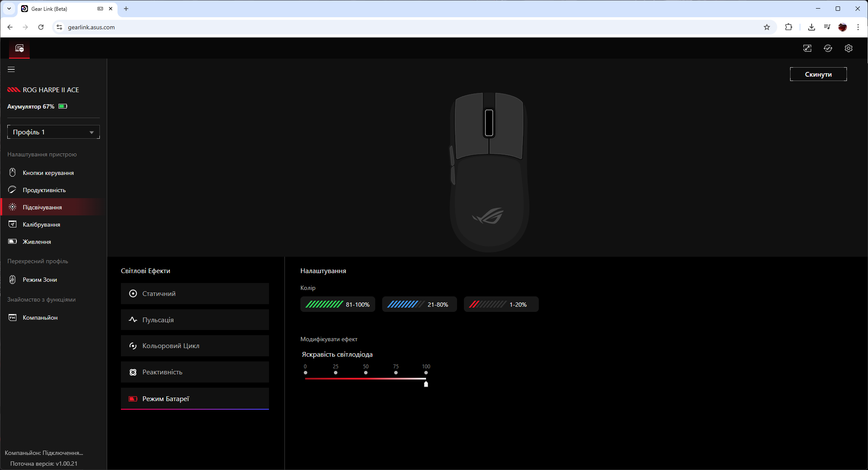Open the settings gear in the app header
868x470 pixels.
pos(848,48)
